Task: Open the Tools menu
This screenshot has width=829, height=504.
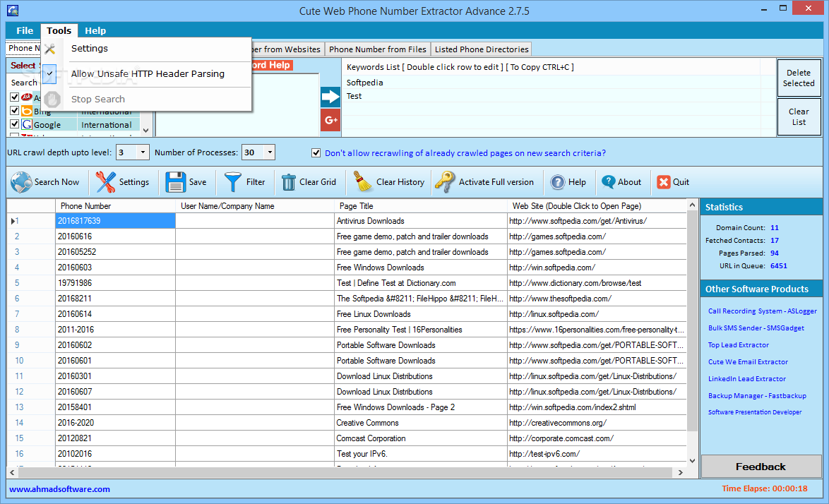Action: click(x=59, y=30)
